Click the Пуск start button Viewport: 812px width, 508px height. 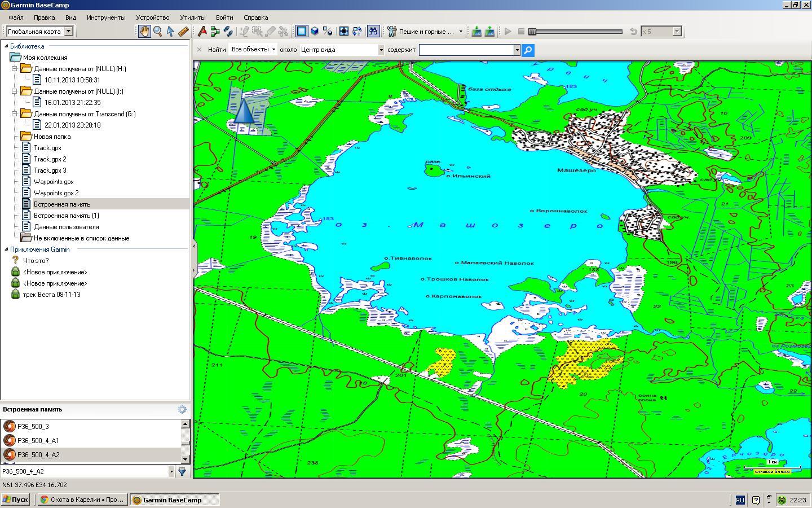[x=15, y=500]
